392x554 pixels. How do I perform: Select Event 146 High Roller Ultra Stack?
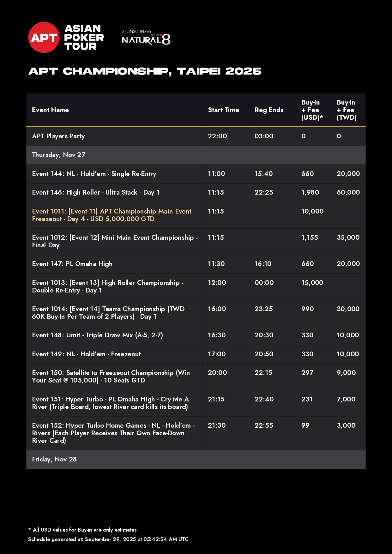(x=95, y=192)
